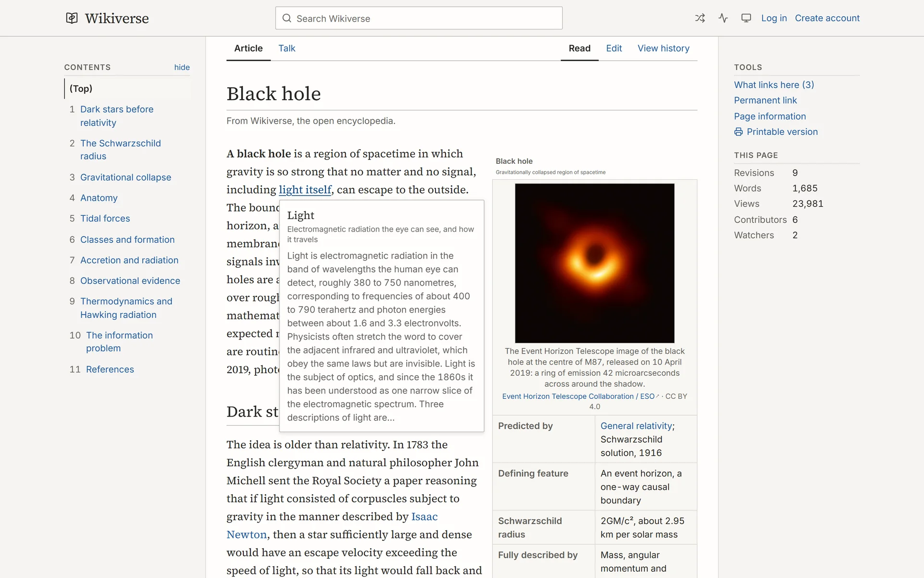Open General relativity infobox link
The image size is (924, 578).
[x=636, y=426]
